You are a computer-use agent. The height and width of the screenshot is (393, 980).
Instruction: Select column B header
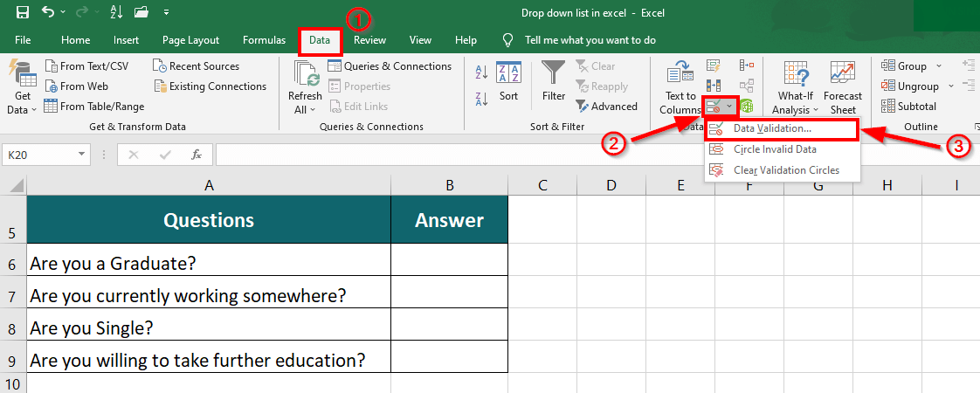coord(449,185)
